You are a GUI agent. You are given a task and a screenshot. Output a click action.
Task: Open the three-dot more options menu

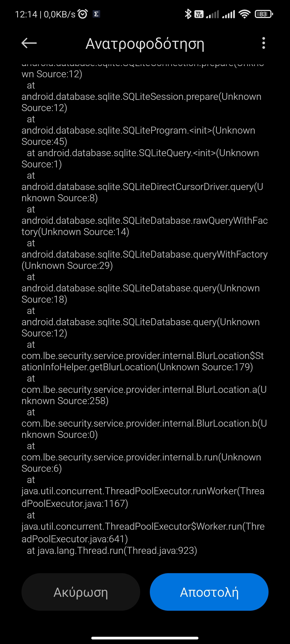[x=263, y=43]
